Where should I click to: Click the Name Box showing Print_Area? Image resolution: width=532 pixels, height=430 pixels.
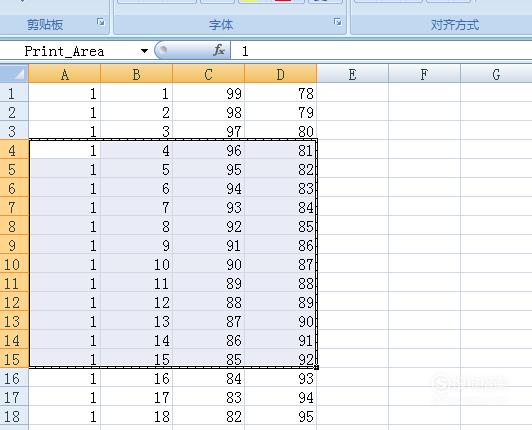(76, 51)
